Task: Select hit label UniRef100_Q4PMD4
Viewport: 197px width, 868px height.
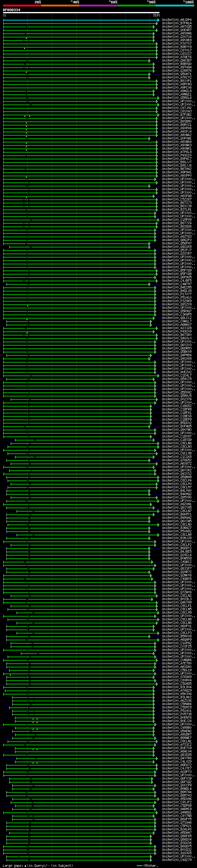Action: click(x=177, y=355)
